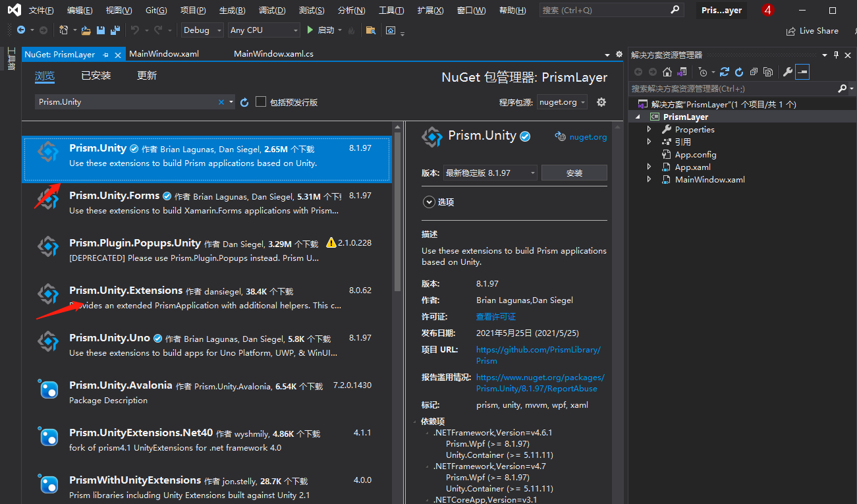
Task: Click the undo toolbar icon
Action: point(134,30)
